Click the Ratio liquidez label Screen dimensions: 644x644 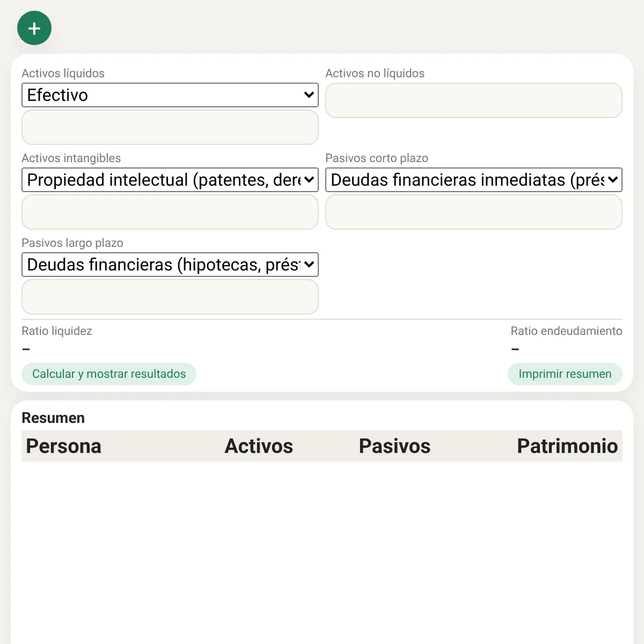click(56, 331)
